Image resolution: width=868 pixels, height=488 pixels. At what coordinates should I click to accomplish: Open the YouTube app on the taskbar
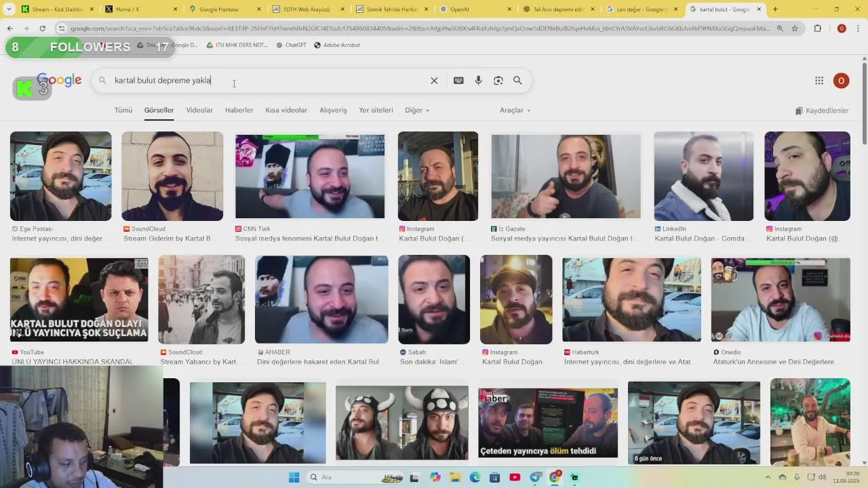click(x=515, y=477)
